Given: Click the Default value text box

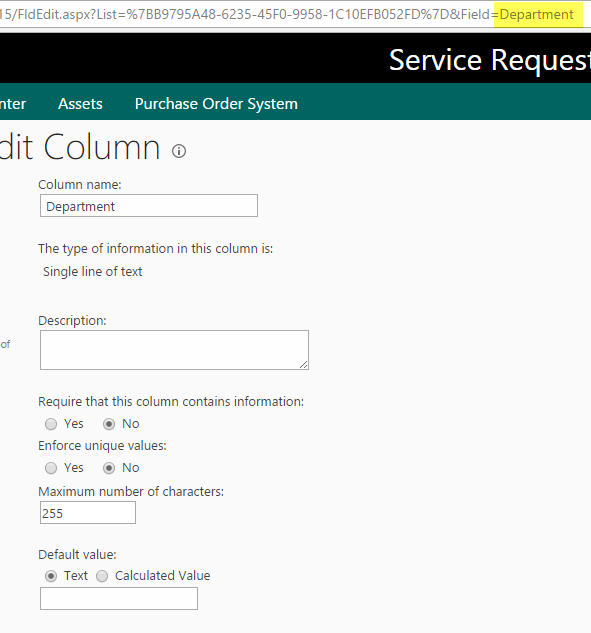Looking at the screenshot, I should click(x=119, y=599).
